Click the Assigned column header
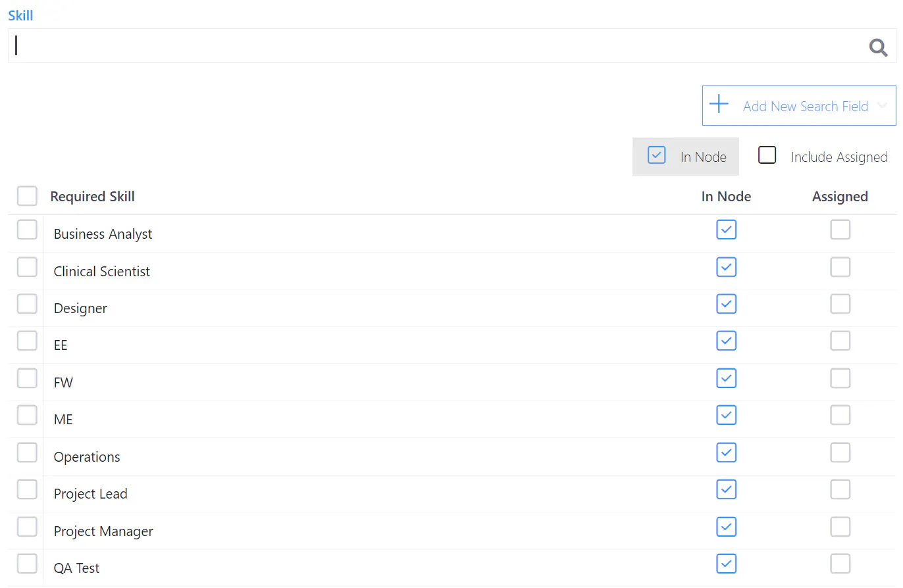The width and height of the screenshot is (903, 588). [840, 196]
